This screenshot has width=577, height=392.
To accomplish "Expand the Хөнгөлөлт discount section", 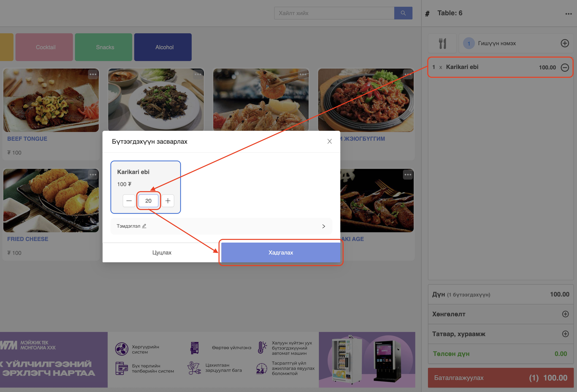I will coord(565,314).
